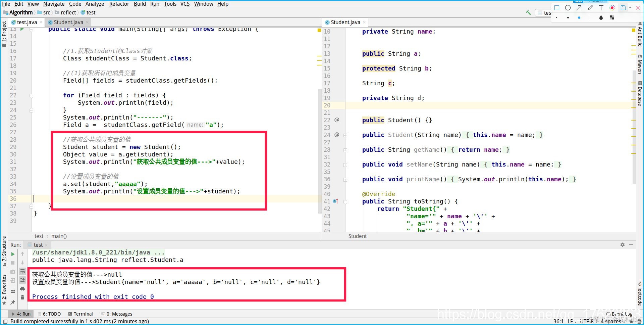
Task: Rerun test with green play button
Action: point(13,254)
